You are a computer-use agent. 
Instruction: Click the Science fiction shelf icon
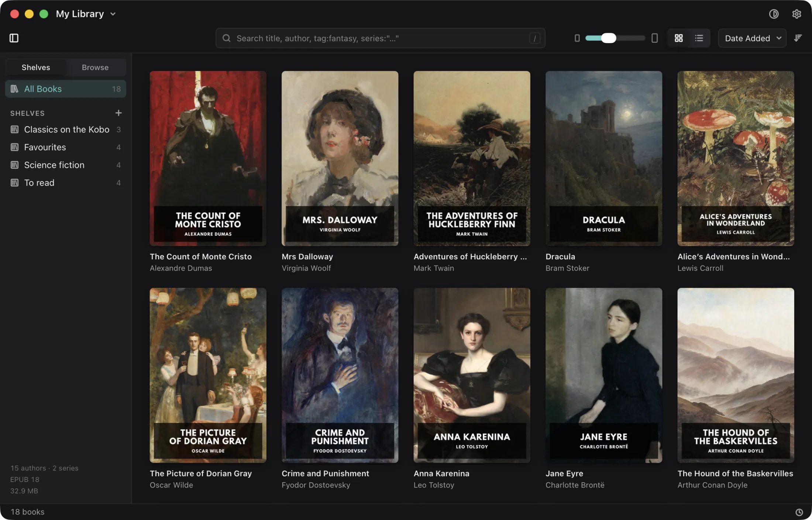click(14, 165)
